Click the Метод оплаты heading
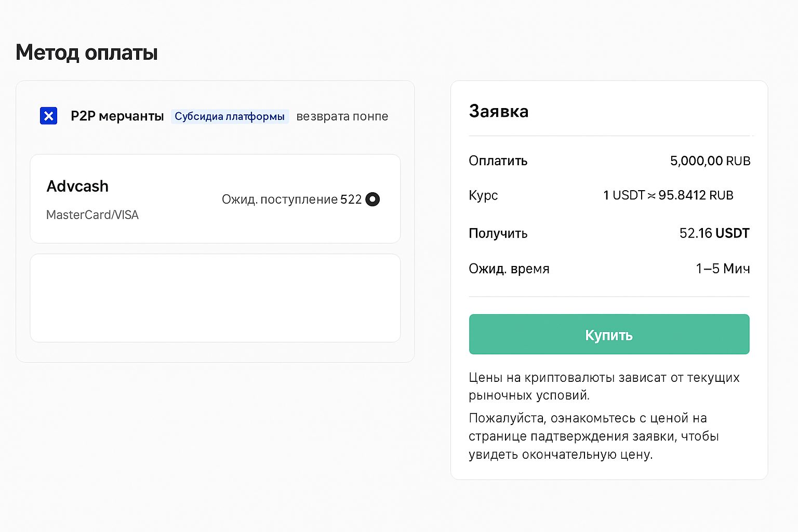The width and height of the screenshot is (798, 532). pos(87,52)
